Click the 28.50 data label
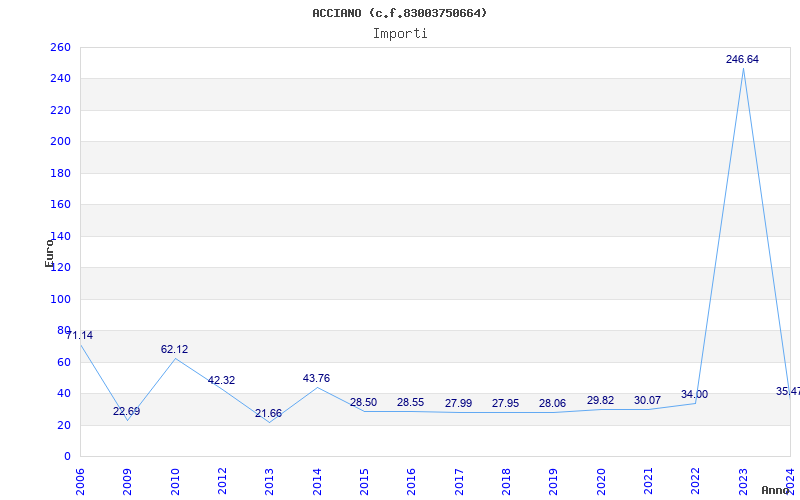 [x=363, y=403]
